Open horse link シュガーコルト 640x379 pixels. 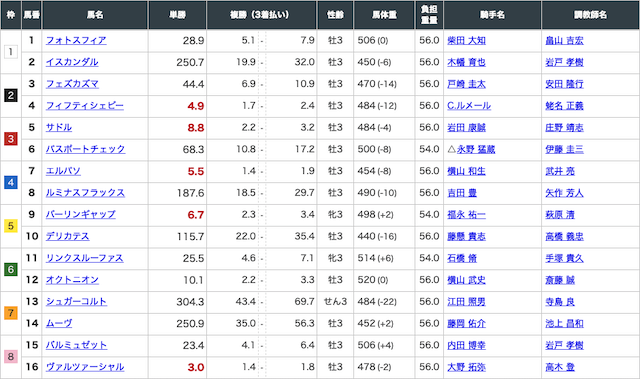[76, 301]
